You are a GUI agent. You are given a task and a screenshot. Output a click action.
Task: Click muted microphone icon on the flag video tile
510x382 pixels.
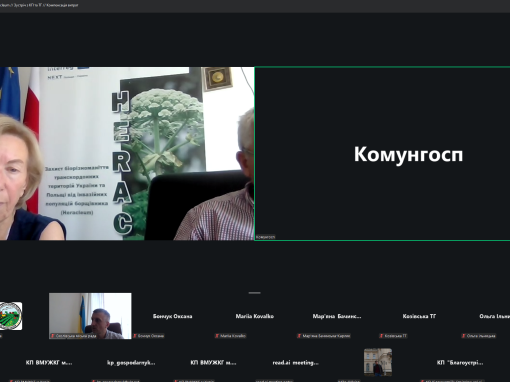pos(52,336)
